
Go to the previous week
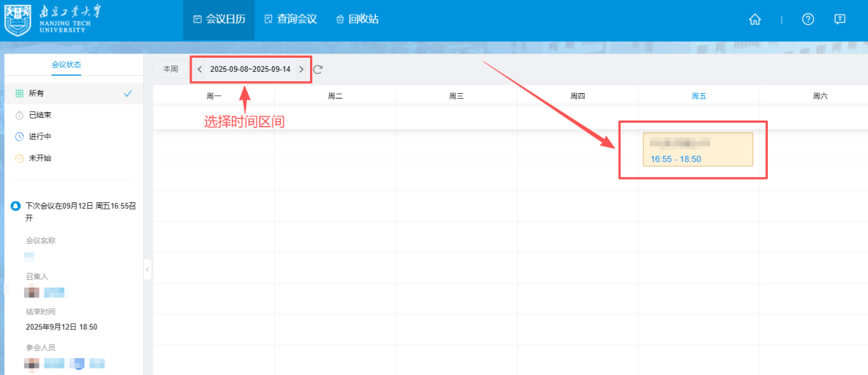click(x=199, y=69)
